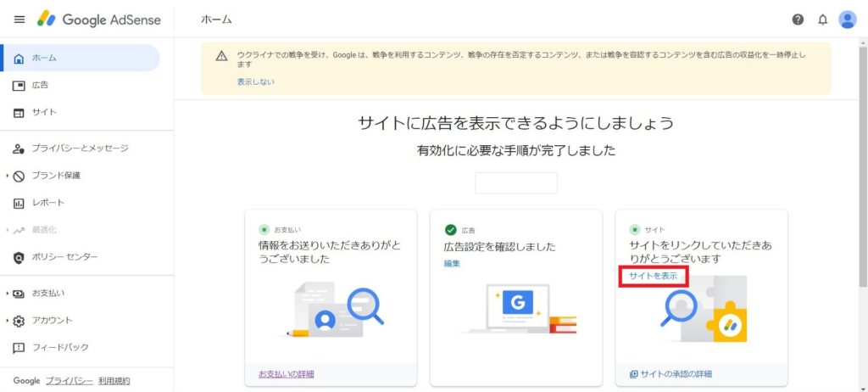Click the 広告 sidebar icon
The width and height of the screenshot is (868, 392).
coord(19,85)
